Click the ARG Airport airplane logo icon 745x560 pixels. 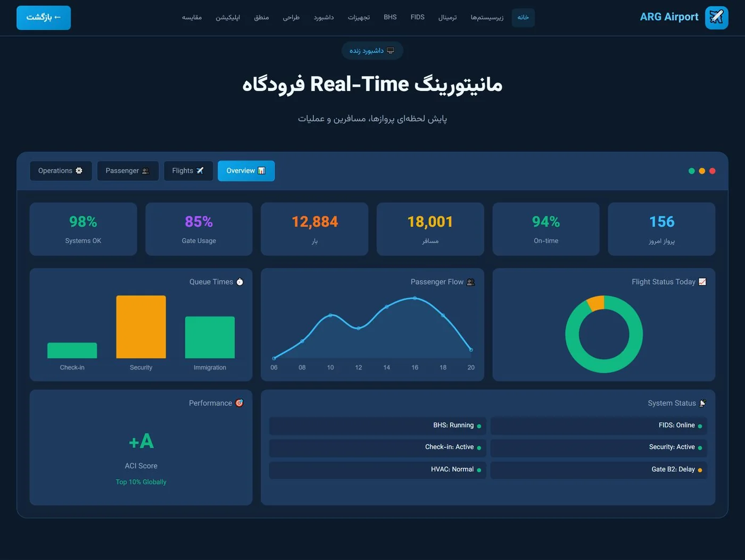click(x=716, y=18)
